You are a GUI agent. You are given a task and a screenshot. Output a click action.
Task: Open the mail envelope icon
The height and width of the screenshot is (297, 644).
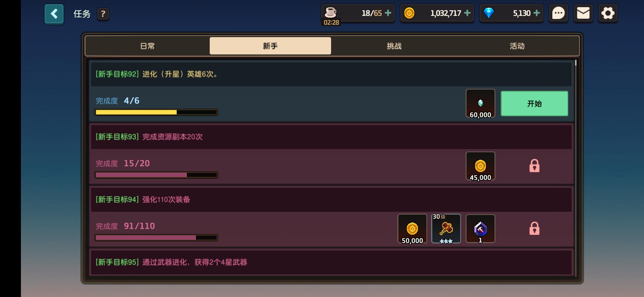click(583, 13)
